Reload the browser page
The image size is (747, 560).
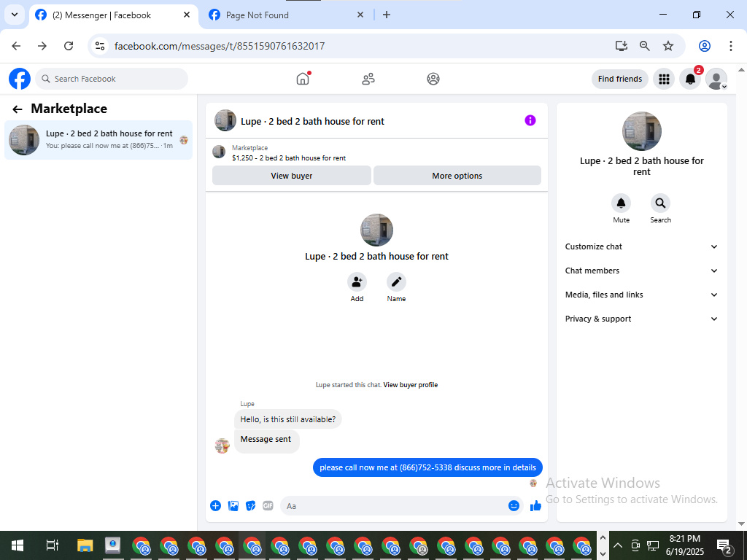tap(69, 46)
